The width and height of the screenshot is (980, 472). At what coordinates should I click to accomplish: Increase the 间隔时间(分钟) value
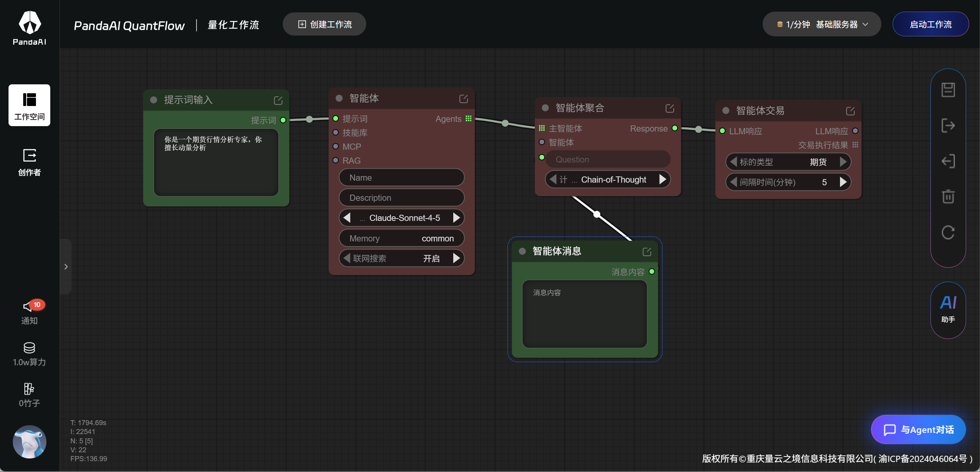click(x=843, y=182)
